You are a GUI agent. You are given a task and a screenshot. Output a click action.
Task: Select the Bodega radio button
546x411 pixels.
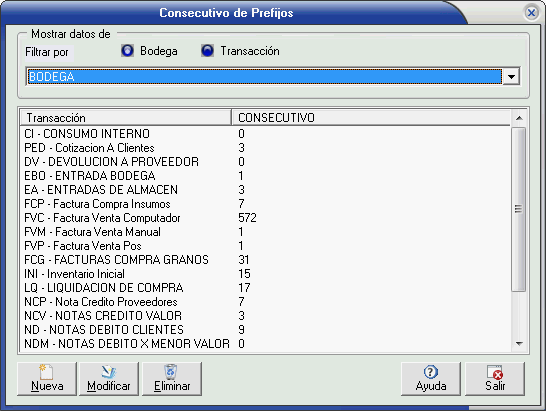click(x=127, y=51)
